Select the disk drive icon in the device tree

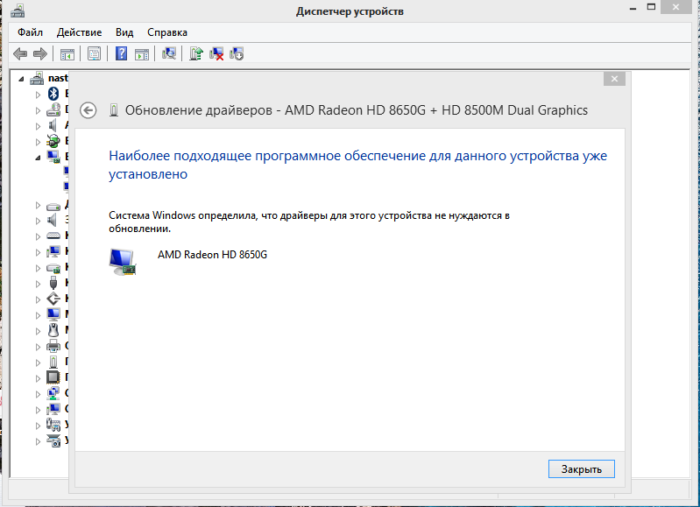pyautogui.click(x=53, y=206)
